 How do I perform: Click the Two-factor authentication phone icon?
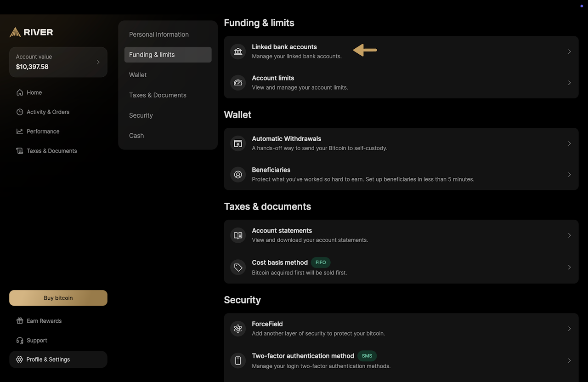238,360
